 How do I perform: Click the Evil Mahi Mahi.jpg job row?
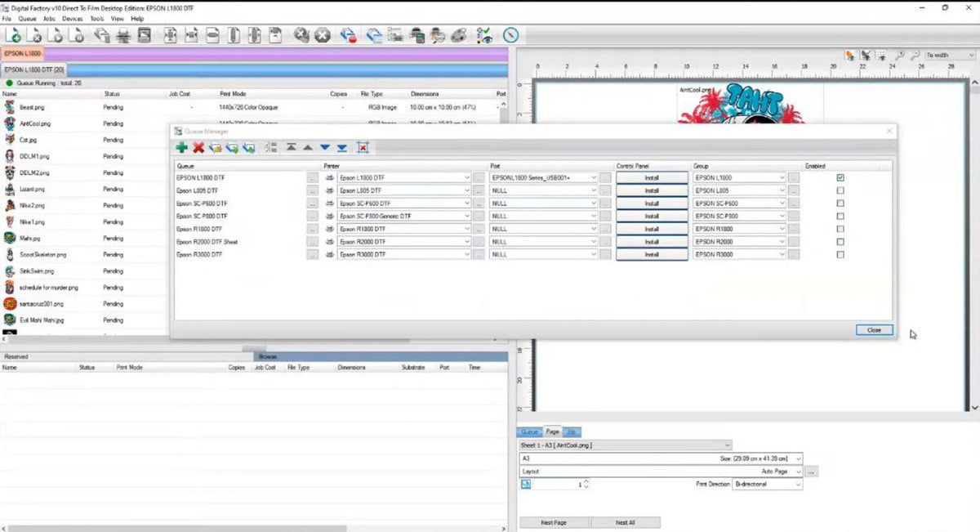85,320
